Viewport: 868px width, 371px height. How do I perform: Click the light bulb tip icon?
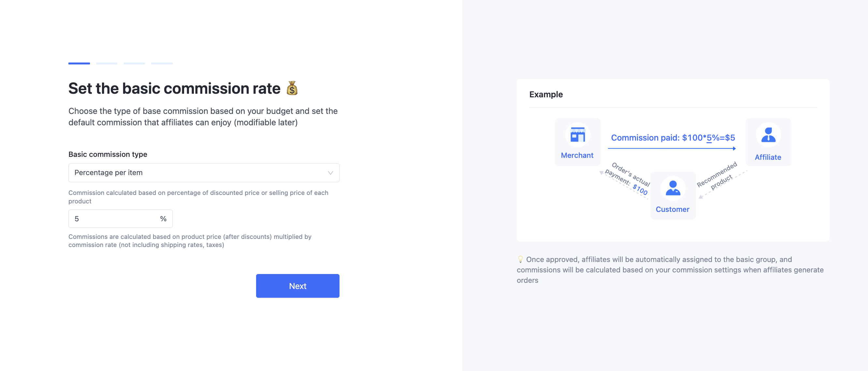click(521, 259)
